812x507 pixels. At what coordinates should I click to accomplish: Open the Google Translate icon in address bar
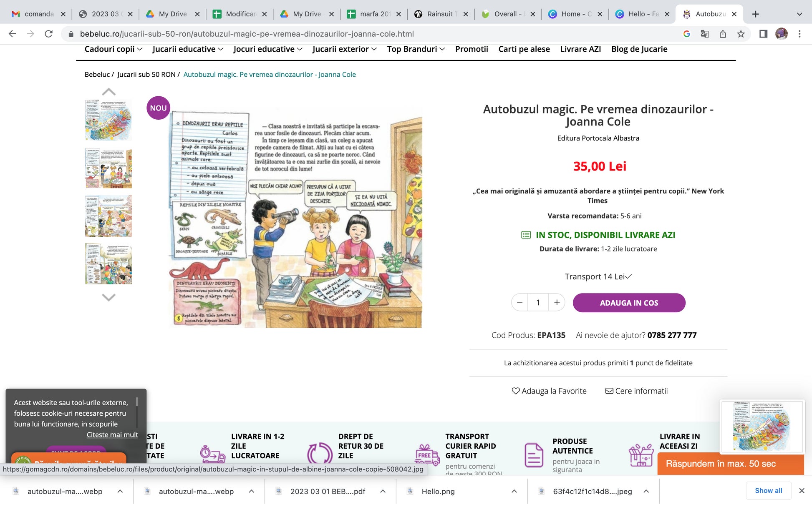click(704, 34)
